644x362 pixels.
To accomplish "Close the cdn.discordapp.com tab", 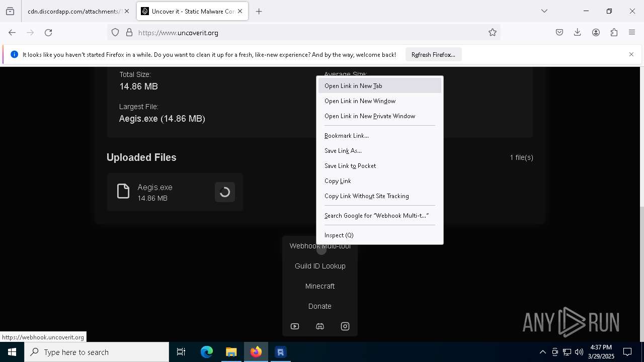I will 127,11.
